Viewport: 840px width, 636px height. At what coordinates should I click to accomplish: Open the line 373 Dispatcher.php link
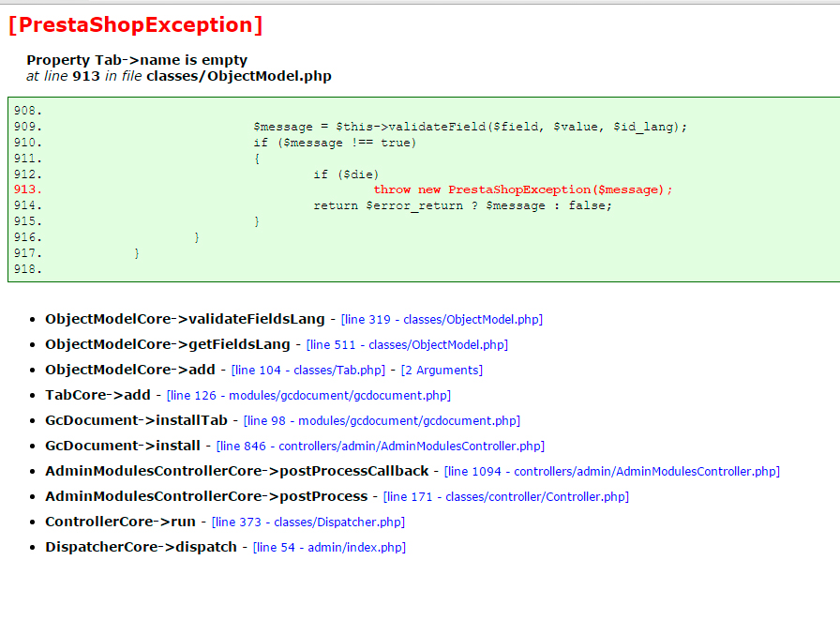click(308, 522)
